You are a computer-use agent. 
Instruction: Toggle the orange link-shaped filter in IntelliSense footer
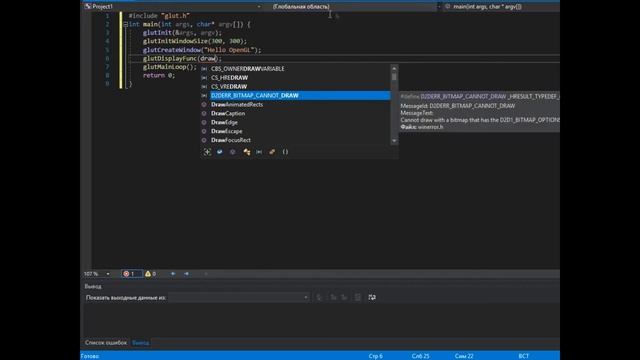pyautogui.click(x=272, y=152)
